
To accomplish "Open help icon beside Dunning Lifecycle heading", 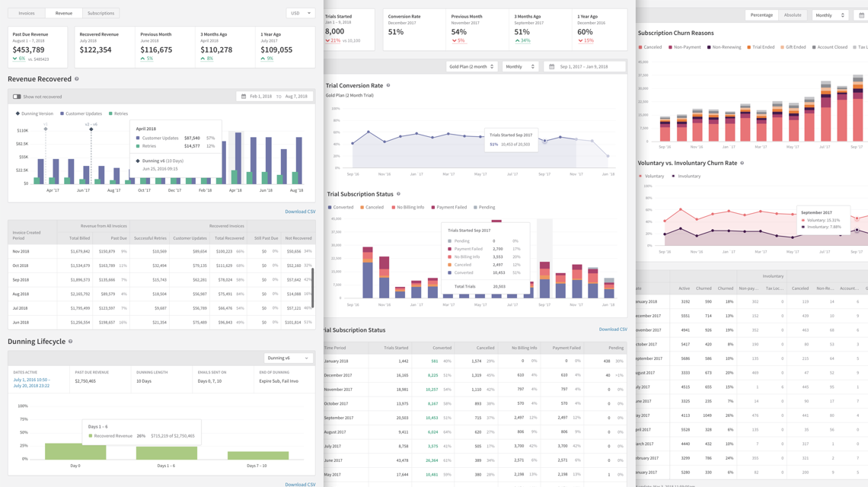I will (70, 342).
